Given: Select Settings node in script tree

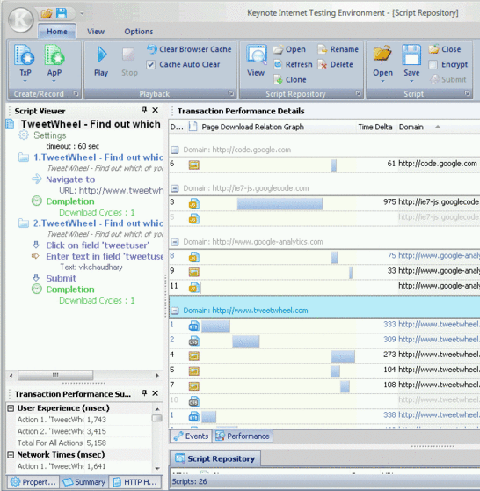Looking at the screenshot, I should point(50,135).
